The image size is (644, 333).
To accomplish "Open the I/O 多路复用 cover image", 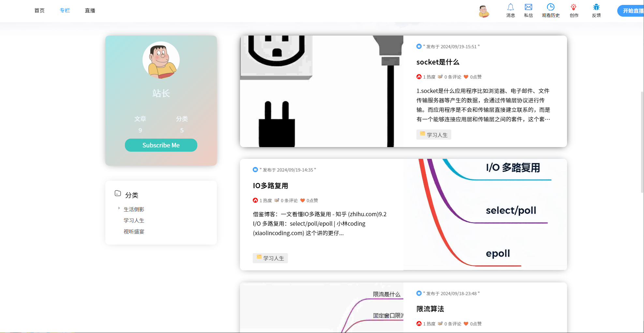I will coord(485,215).
